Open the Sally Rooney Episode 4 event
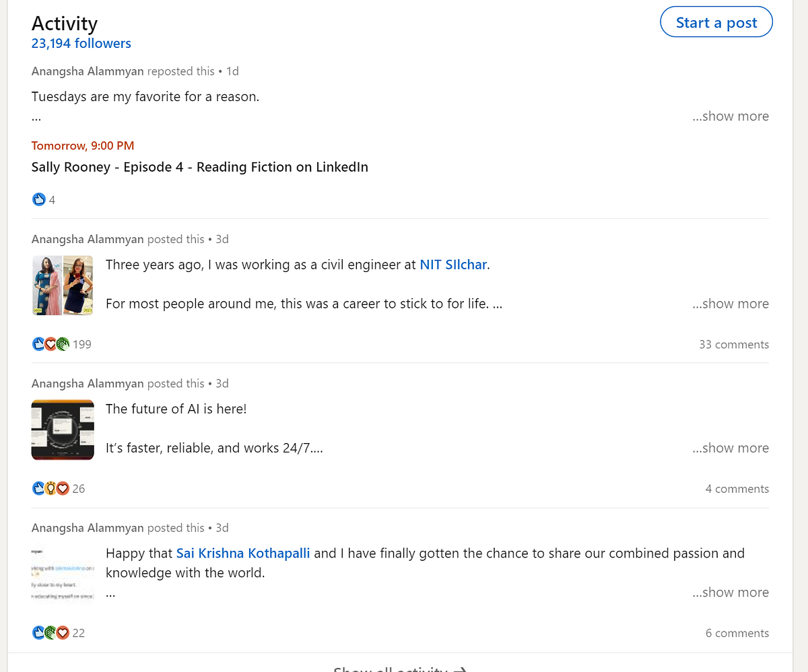Screen dimensions: 808x672 pyautogui.click(x=199, y=167)
